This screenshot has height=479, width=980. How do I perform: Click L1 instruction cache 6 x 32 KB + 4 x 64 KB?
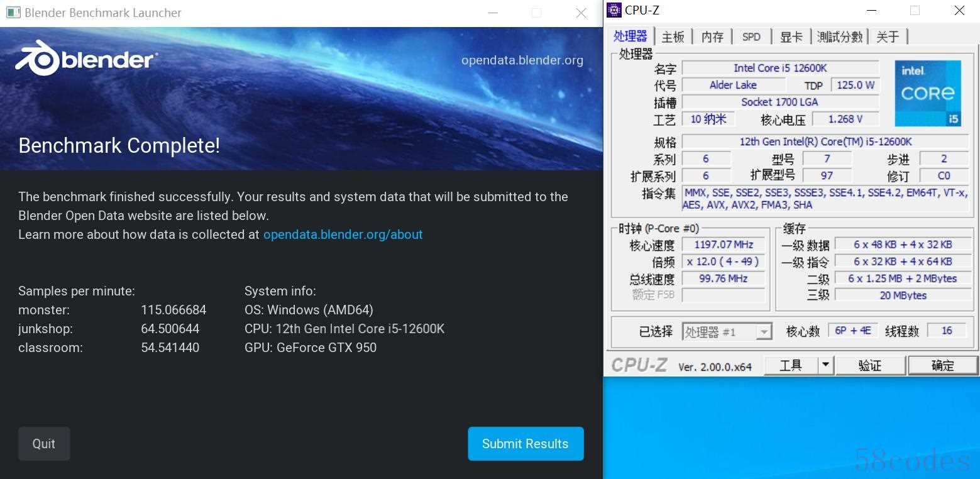click(x=903, y=262)
